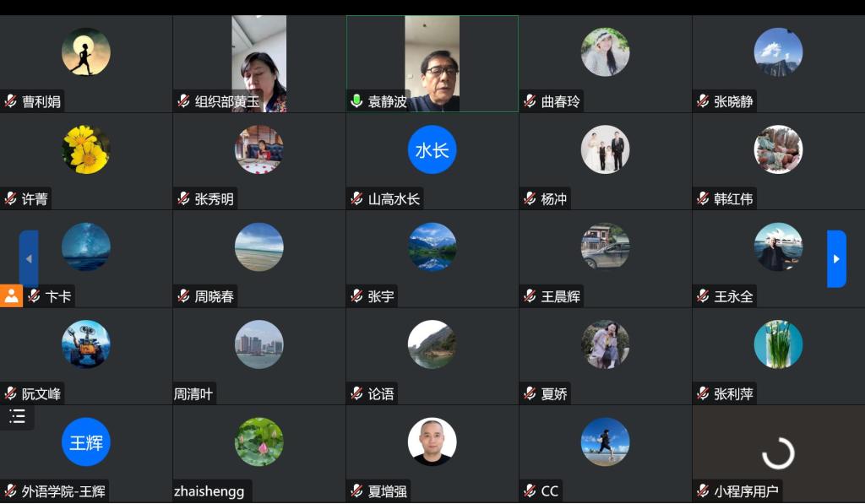865x504 pixels.
Task: Click the orange host person icon
Action: point(11,296)
